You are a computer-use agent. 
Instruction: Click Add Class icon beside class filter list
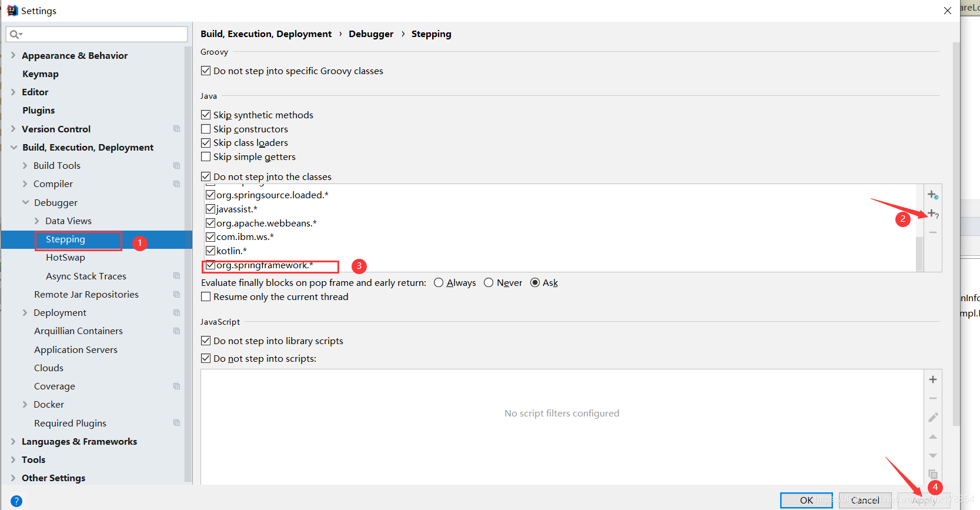933,195
